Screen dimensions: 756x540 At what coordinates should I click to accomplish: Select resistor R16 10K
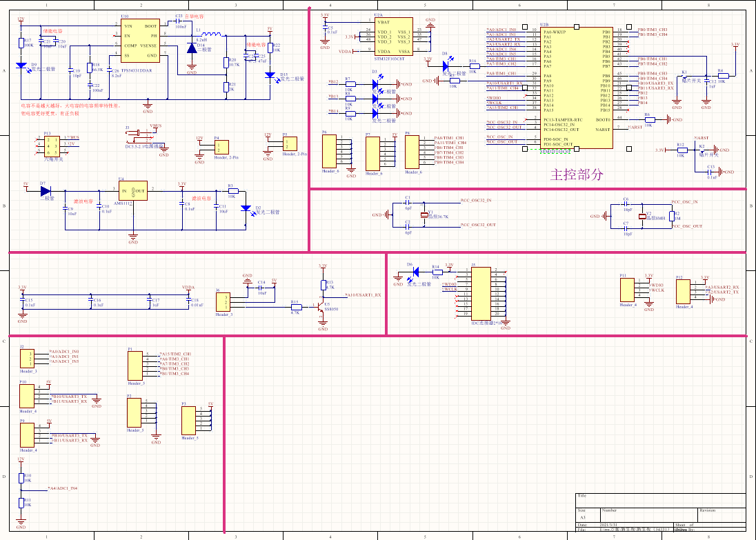(473, 66)
